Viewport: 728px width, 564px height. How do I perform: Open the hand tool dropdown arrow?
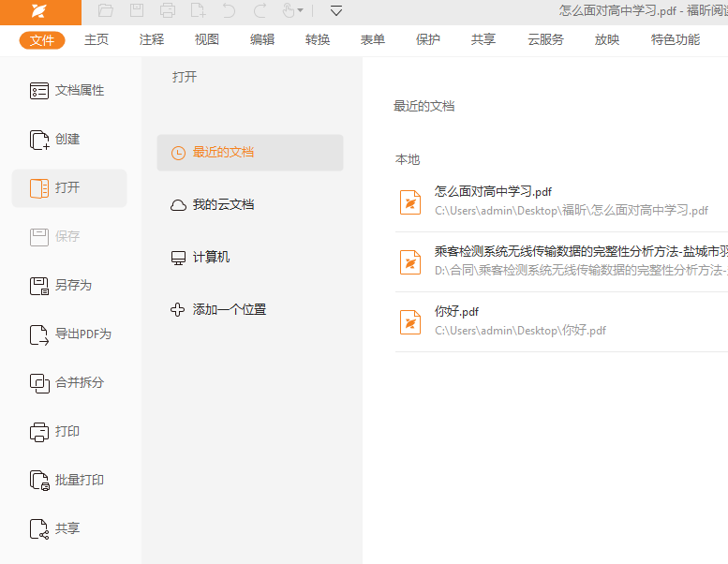301,11
